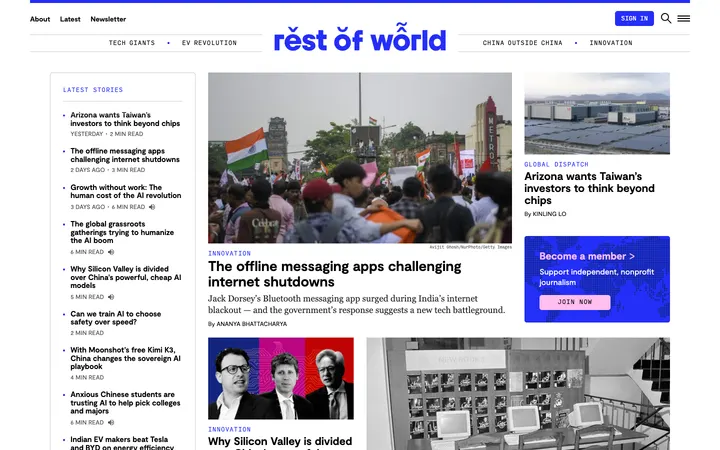The width and height of the screenshot is (720, 450).
Task: Open Arizona wants Taiwan's investors story in Latest Stories
Action: (125, 119)
